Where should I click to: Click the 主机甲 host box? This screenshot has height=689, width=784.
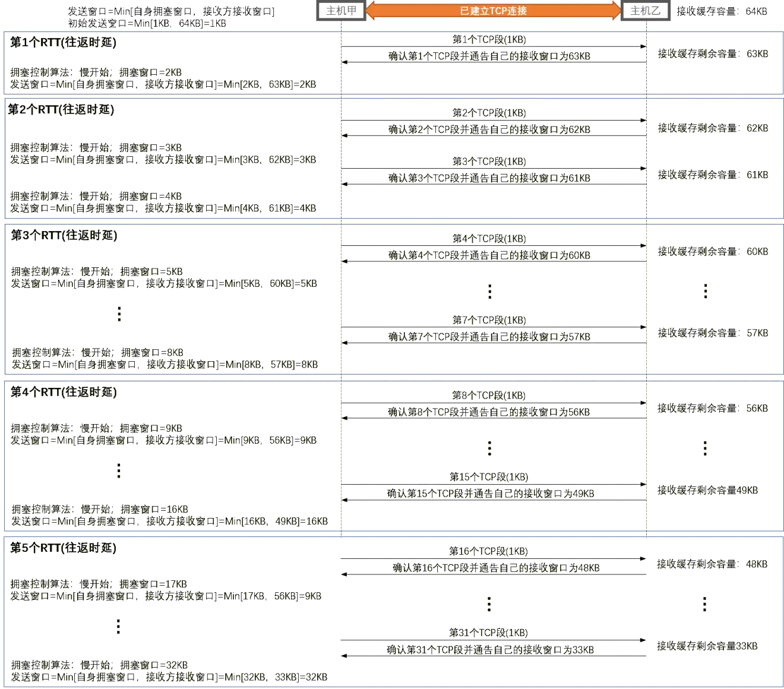341,11
